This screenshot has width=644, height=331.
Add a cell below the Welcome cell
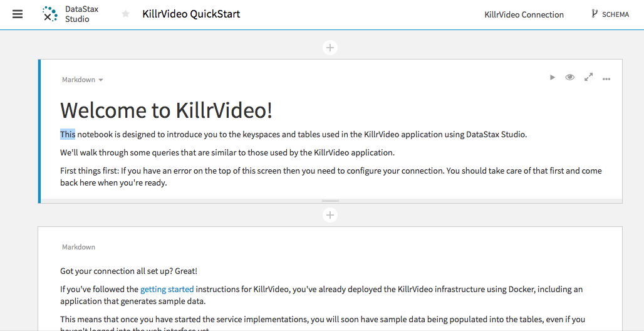[x=330, y=215]
